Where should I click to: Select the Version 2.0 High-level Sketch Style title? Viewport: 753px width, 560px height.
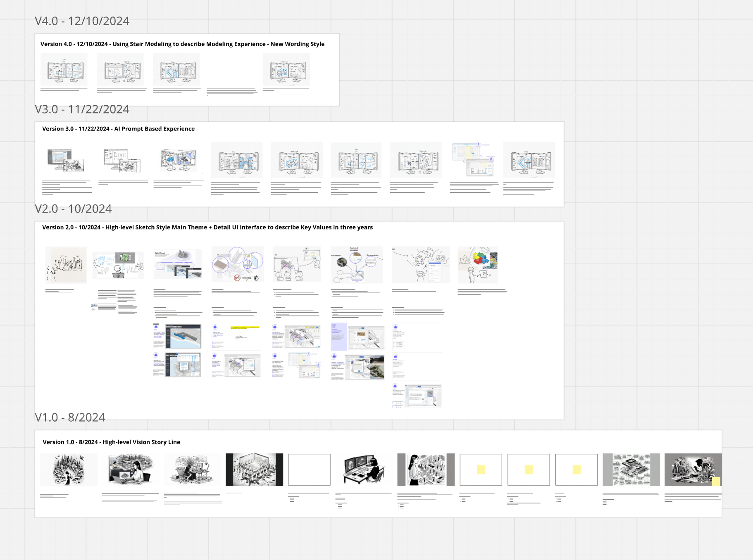pos(207,228)
